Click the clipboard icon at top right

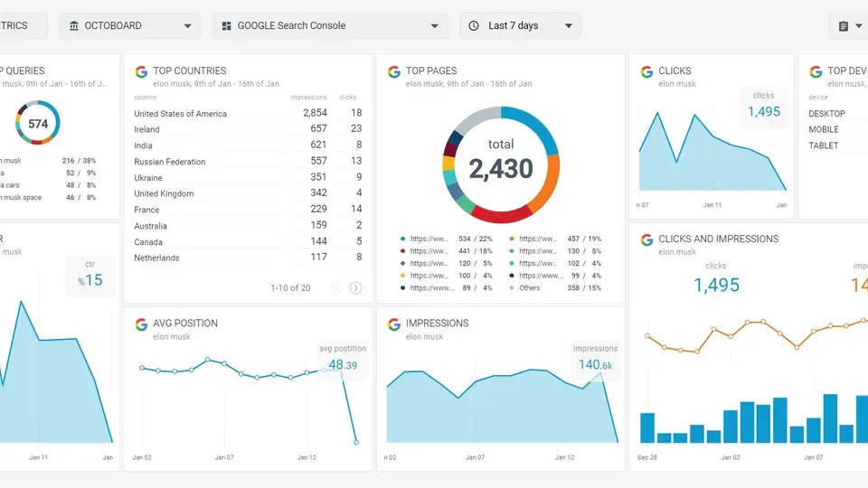(843, 26)
